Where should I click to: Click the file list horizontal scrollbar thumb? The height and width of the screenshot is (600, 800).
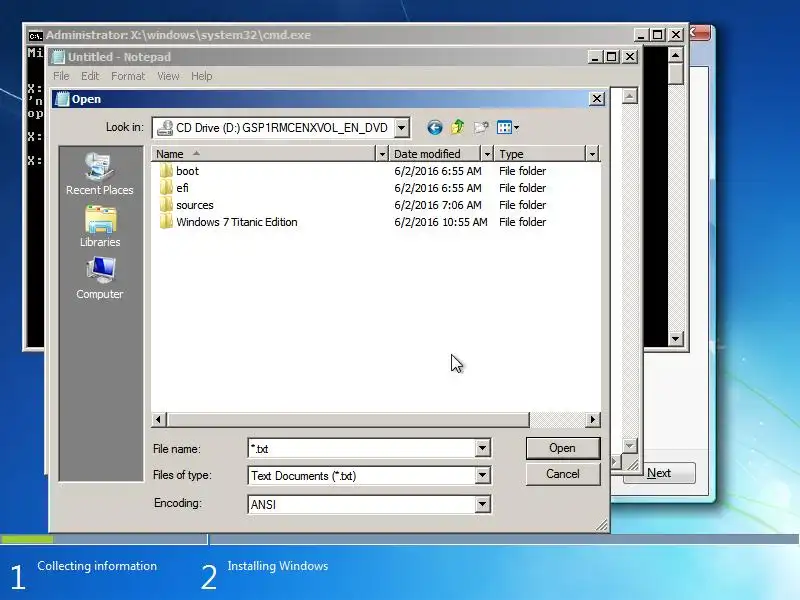(347, 419)
